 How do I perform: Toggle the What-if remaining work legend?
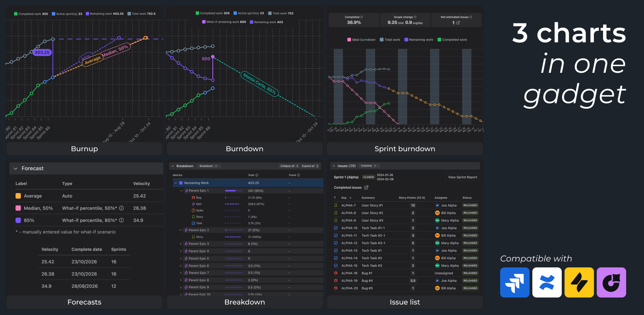224,22
